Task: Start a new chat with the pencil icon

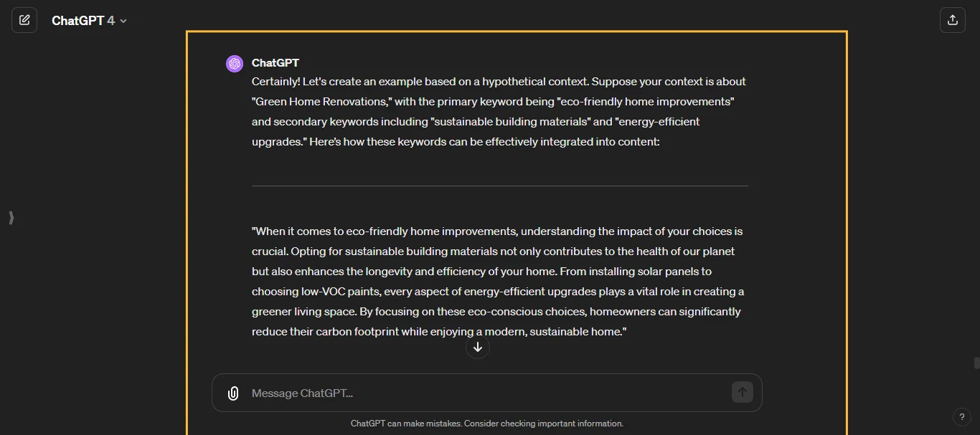Action: 24,19
